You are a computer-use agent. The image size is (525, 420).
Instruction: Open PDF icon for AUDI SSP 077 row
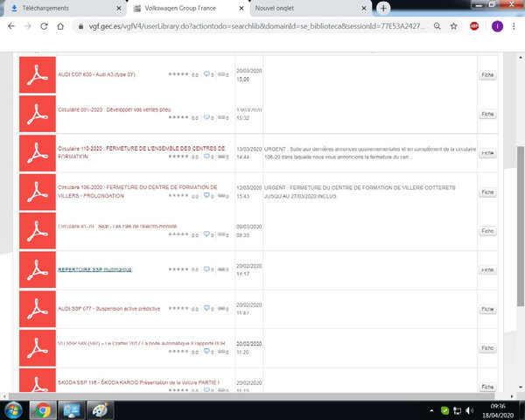point(38,309)
